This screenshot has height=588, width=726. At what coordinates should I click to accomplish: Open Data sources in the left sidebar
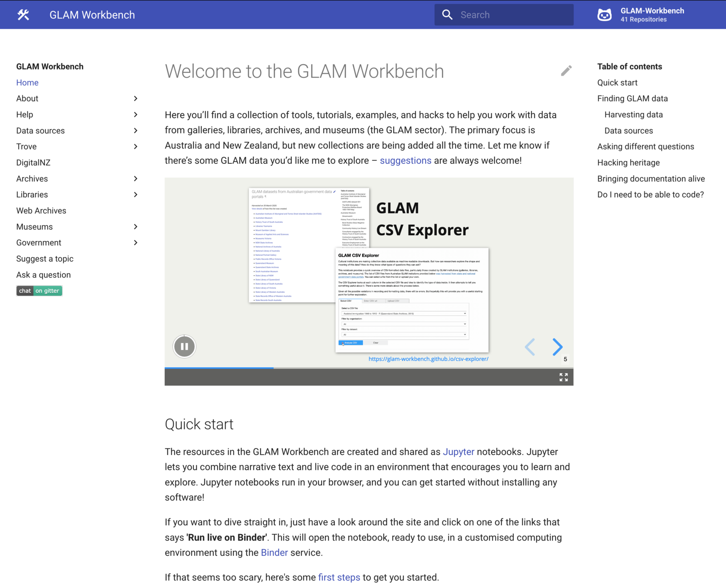(x=40, y=131)
